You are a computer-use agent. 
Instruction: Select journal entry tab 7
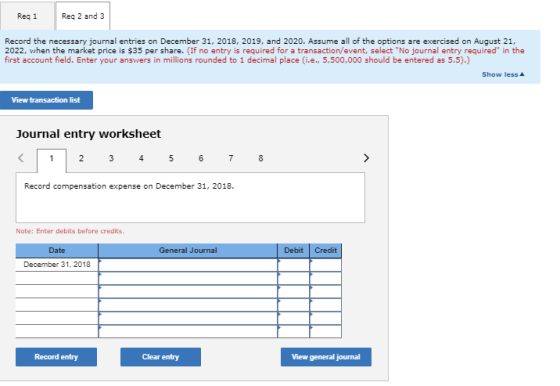click(x=231, y=159)
